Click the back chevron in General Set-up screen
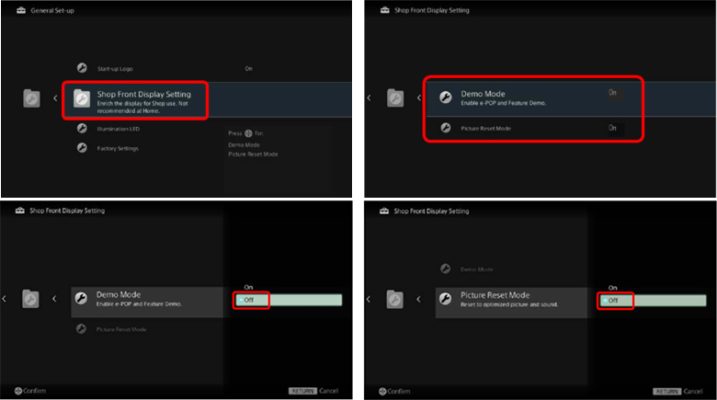Screen dimensions: 717x400 click(x=55, y=98)
